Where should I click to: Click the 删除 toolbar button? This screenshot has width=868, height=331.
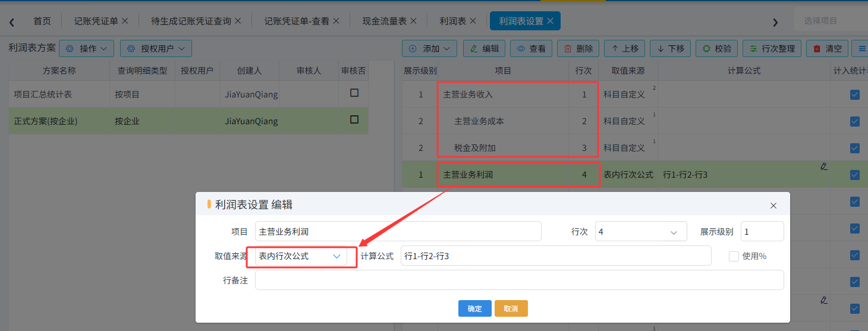point(578,48)
